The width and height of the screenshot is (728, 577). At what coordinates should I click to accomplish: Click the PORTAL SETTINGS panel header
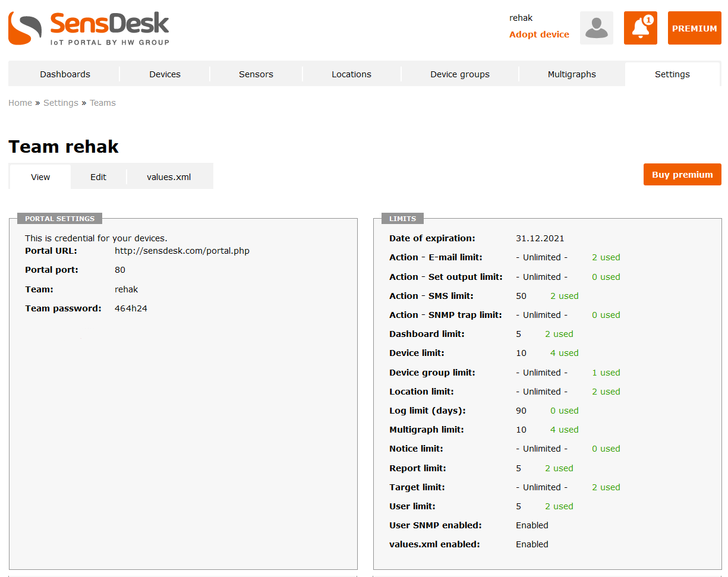(x=59, y=219)
